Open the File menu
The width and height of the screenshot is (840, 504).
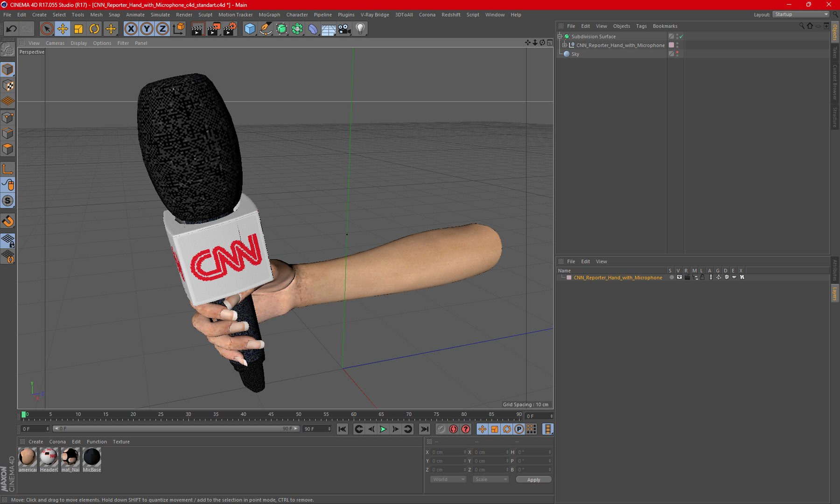(7, 14)
